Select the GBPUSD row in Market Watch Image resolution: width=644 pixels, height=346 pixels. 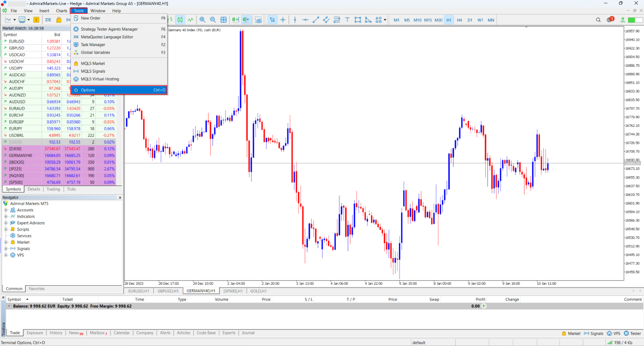click(x=58, y=48)
